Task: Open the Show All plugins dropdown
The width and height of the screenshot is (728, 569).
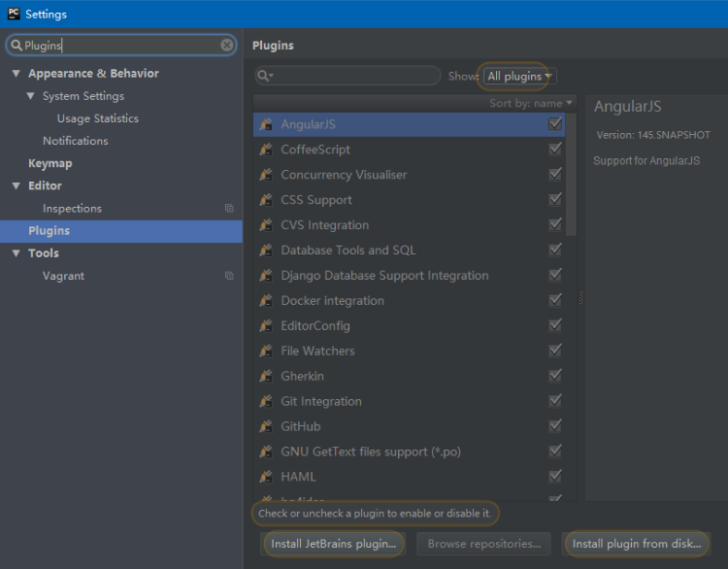Action: click(519, 76)
